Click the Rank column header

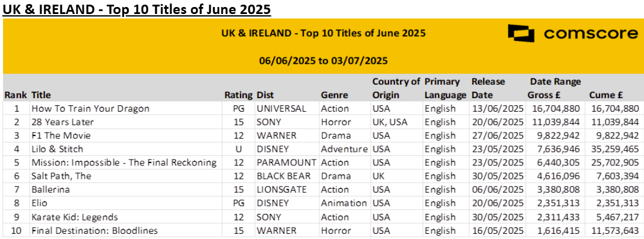click(x=15, y=95)
